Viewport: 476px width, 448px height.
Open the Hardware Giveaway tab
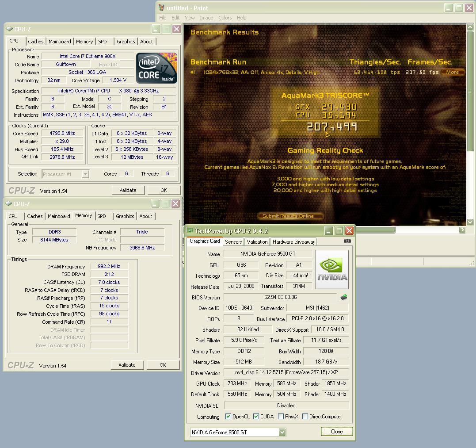pyautogui.click(x=294, y=242)
